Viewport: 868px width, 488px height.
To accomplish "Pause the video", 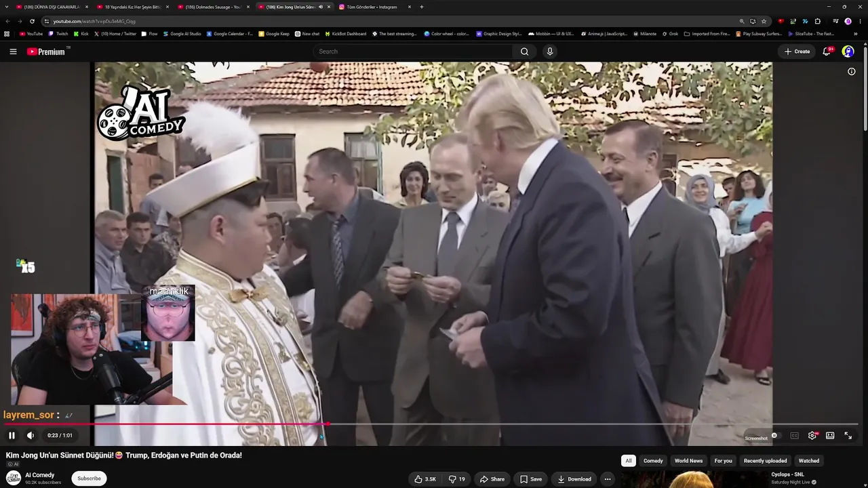I will 12,435.
